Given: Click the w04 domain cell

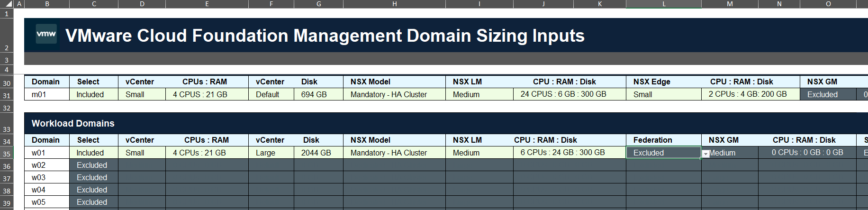Looking at the screenshot, I should tap(47, 190).
